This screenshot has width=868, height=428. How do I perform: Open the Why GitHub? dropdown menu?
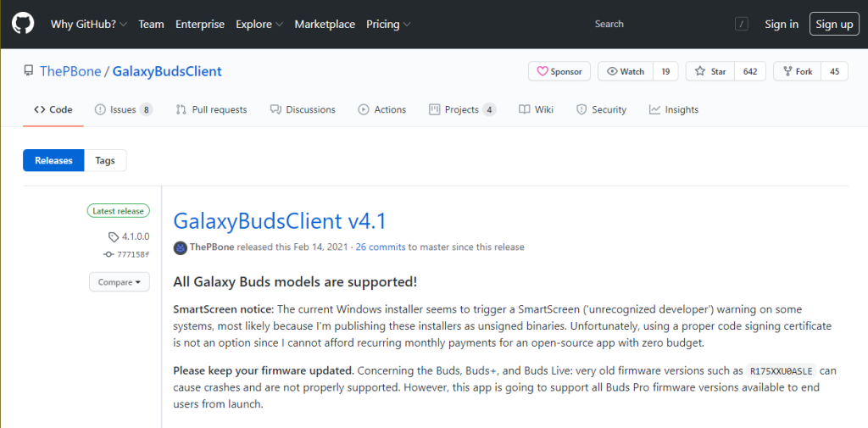coord(89,25)
